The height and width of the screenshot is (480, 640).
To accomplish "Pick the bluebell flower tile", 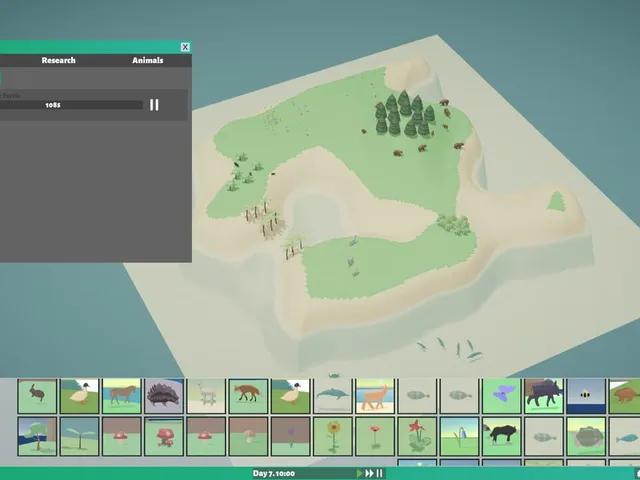I will [x=460, y=436].
